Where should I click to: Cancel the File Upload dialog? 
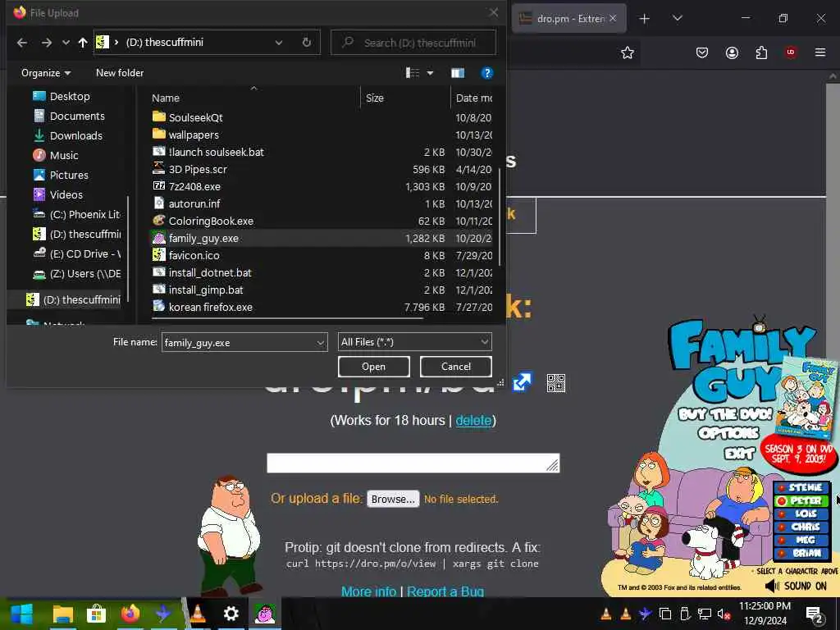tap(456, 367)
